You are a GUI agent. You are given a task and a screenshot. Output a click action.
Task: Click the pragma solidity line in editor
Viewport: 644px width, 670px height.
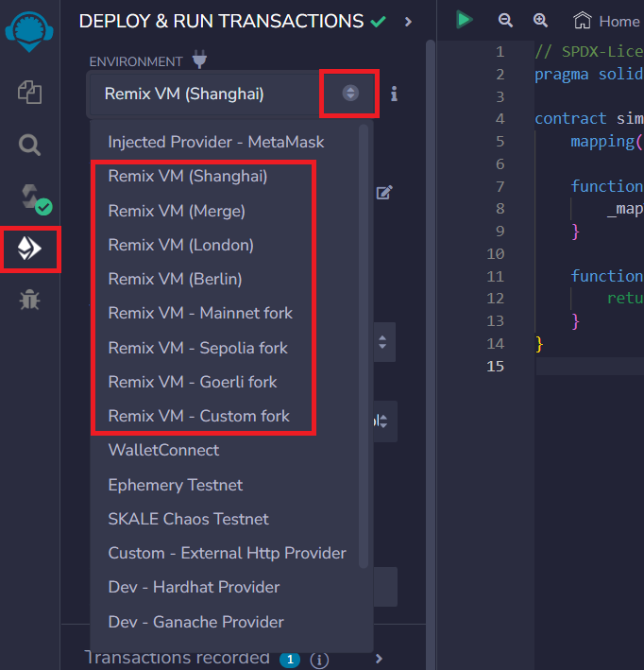(589, 75)
